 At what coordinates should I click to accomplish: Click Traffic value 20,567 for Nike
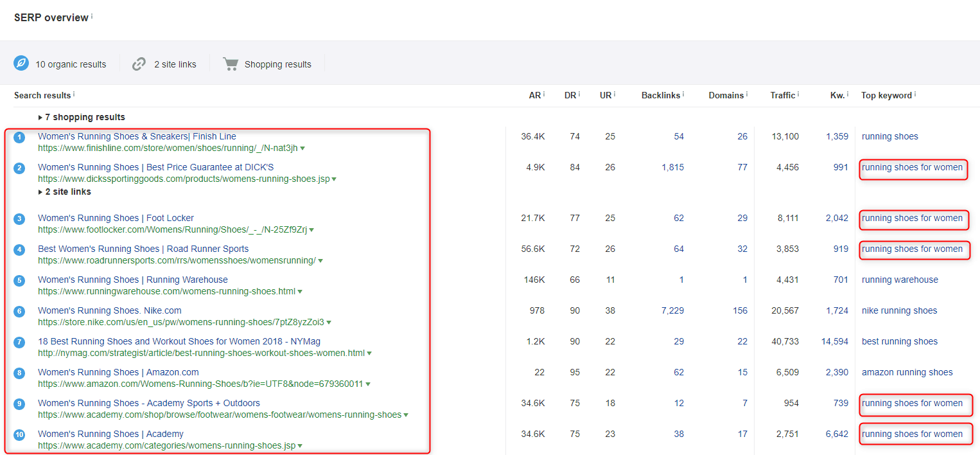pyautogui.click(x=785, y=310)
